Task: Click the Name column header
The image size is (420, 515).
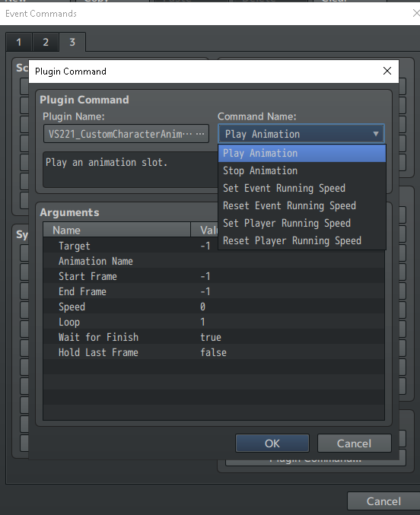Action: pos(116,230)
